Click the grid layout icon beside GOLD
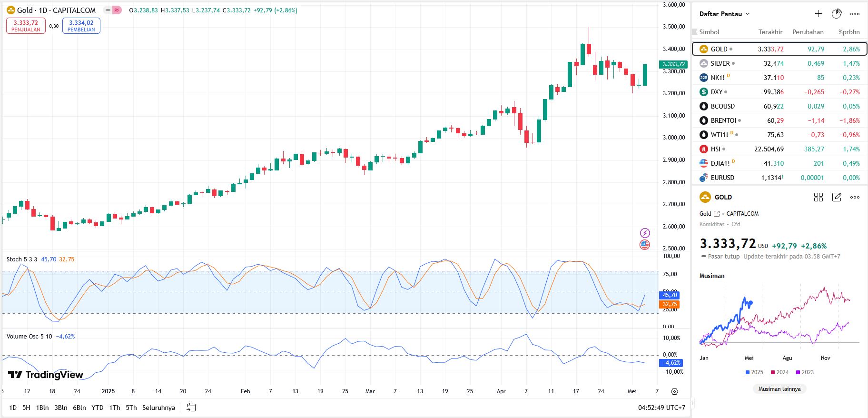 click(819, 197)
